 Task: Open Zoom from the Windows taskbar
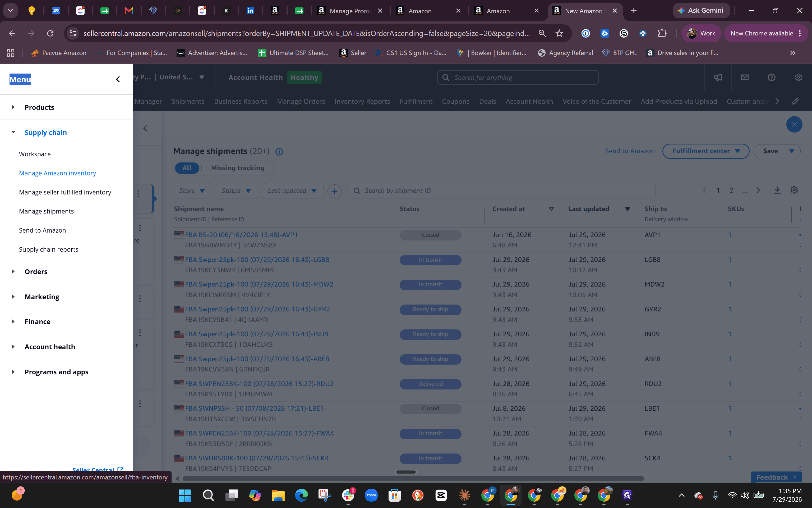371,495
